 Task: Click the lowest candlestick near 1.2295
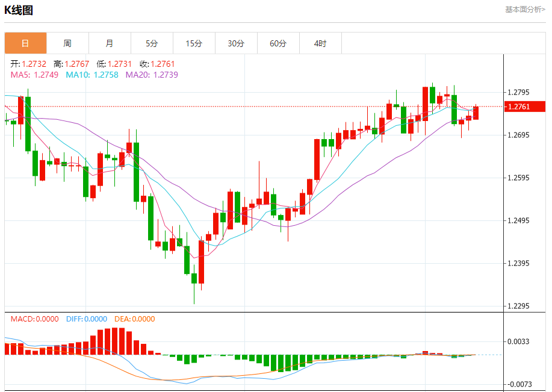click(x=194, y=284)
